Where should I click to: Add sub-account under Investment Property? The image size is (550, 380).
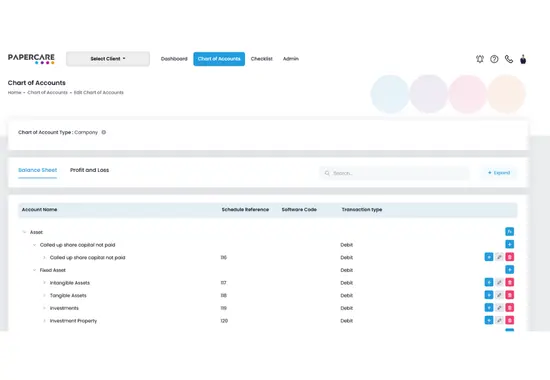click(489, 320)
